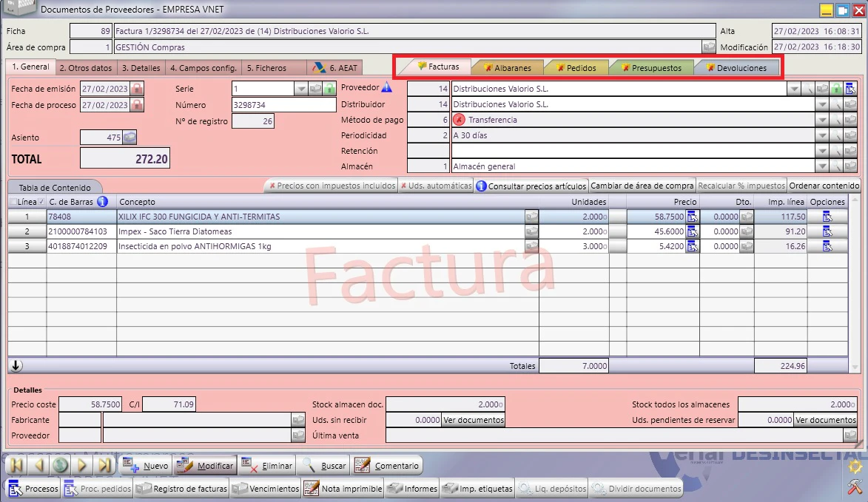Check the Línea column header checkbox
868x502 pixels.
pos(13,202)
